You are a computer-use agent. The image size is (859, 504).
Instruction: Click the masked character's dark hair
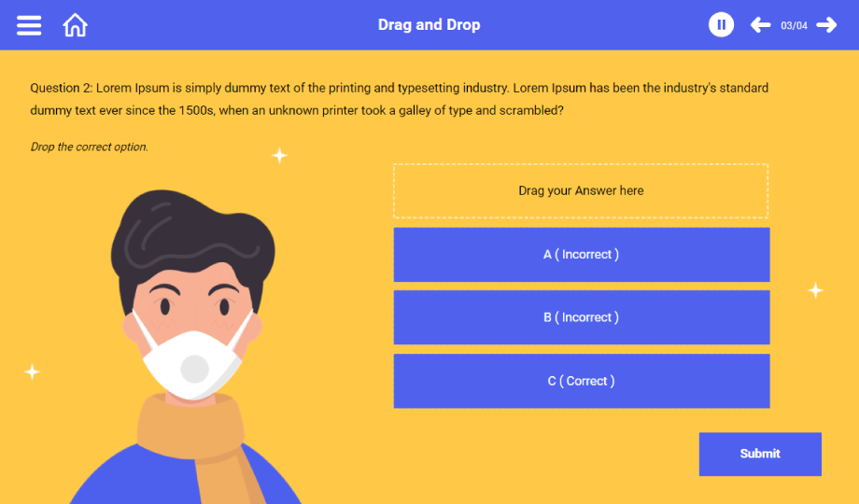pyautogui.click(x=191, y=235)
